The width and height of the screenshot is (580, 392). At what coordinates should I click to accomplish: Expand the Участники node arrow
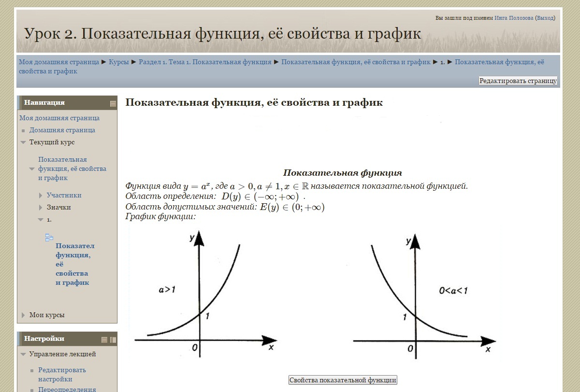click(41, 196)
